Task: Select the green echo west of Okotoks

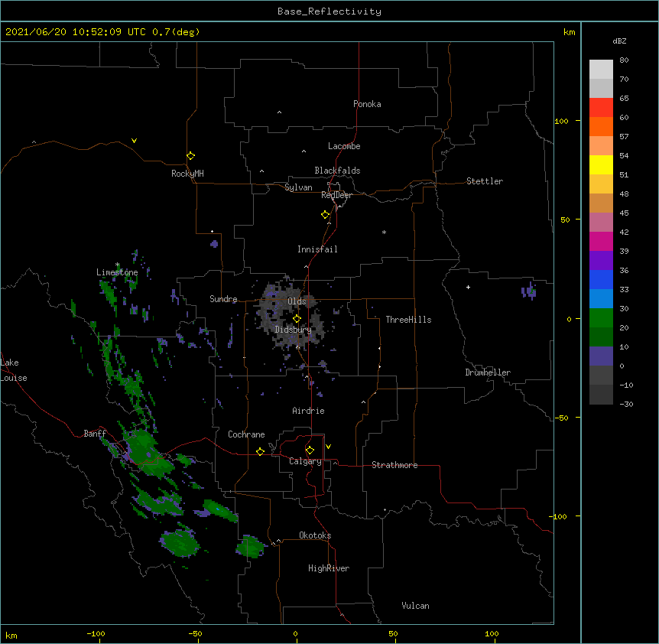Action: tap(251, 546)
